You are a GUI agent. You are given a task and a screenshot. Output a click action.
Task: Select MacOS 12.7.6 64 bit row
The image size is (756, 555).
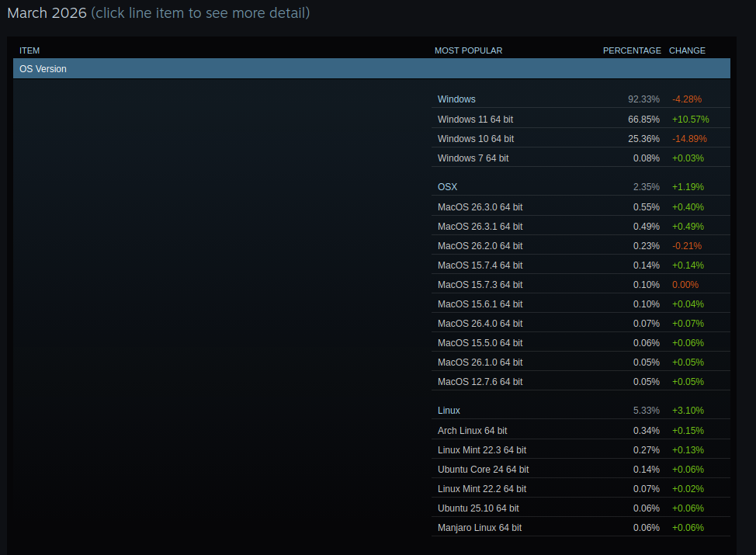pos(581,381)
